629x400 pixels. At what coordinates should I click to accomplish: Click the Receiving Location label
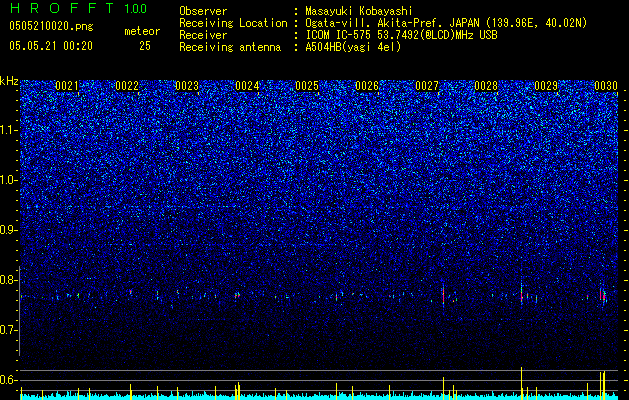(x=233, y=23)
